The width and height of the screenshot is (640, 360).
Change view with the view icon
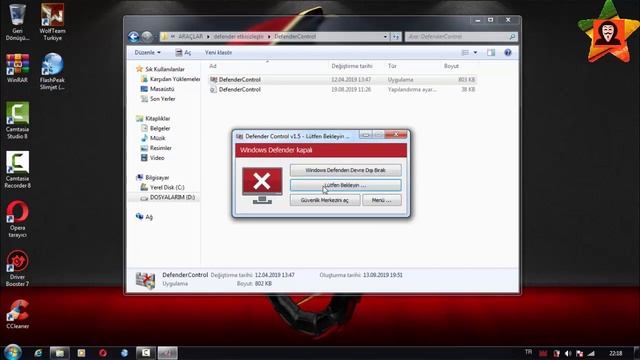click(x=465, y=53)
